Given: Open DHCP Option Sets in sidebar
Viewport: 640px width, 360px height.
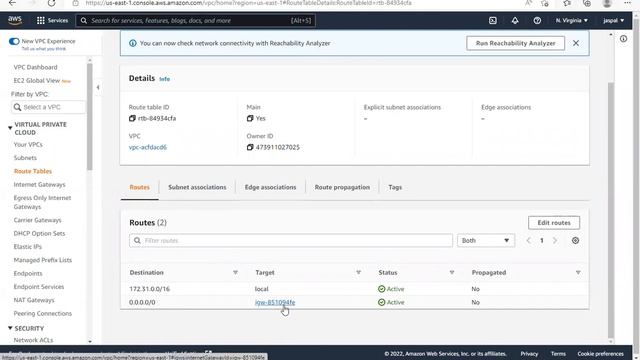Looking at the screenshot, I should [x=39, y=233].
